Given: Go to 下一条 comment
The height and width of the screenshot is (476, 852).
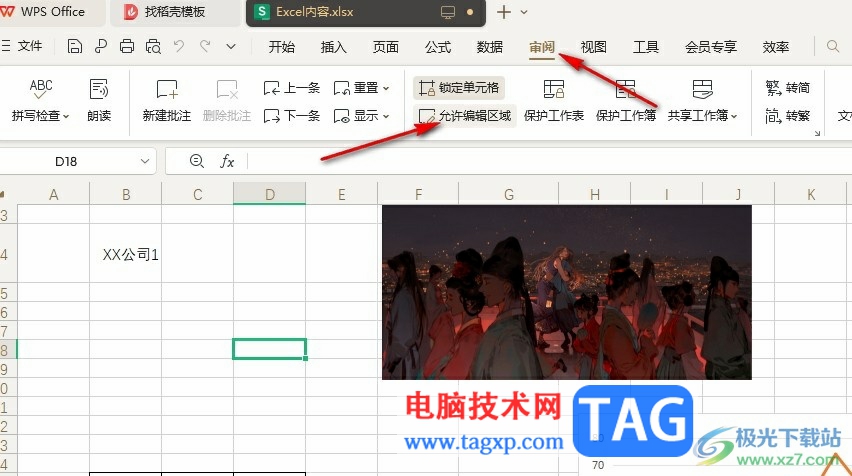Looking at the screenshot, I should [x=292, y=116].
